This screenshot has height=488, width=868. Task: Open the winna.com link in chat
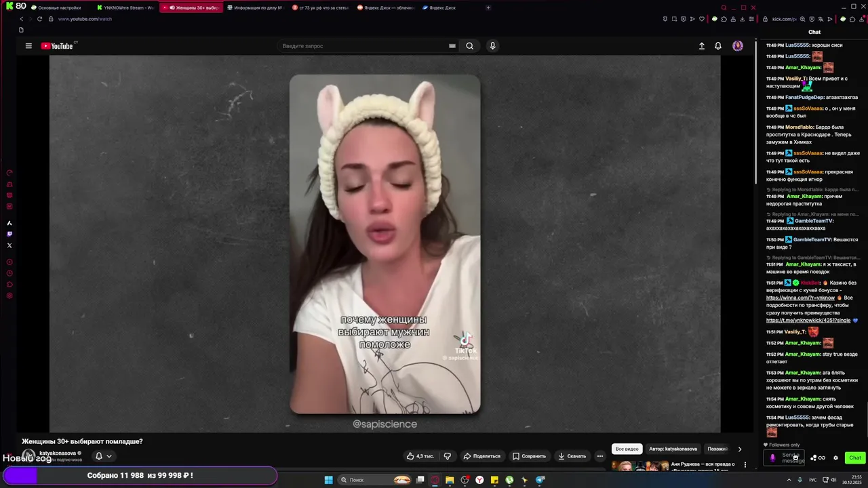(800, 298)
